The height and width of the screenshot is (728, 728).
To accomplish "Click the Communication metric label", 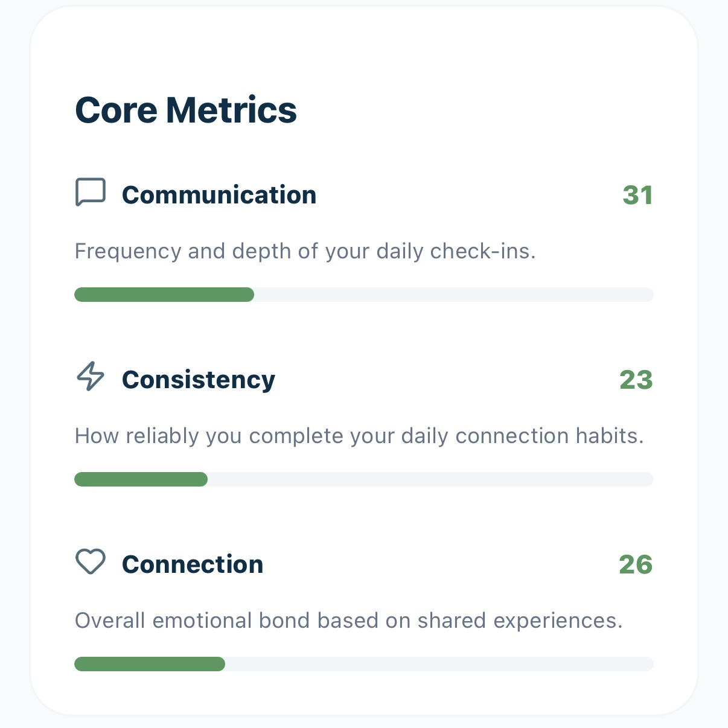I will pos(219,194).
